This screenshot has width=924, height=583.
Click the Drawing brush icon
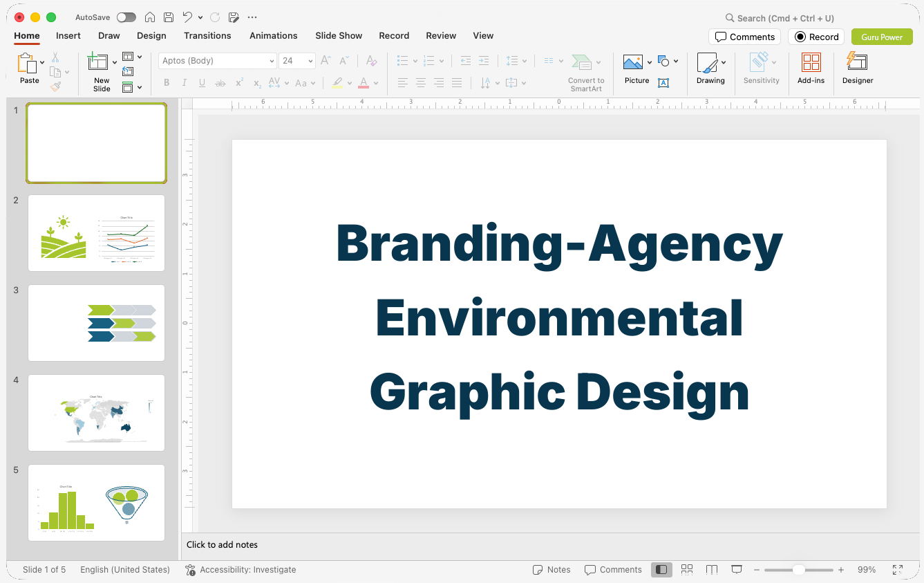707,63
